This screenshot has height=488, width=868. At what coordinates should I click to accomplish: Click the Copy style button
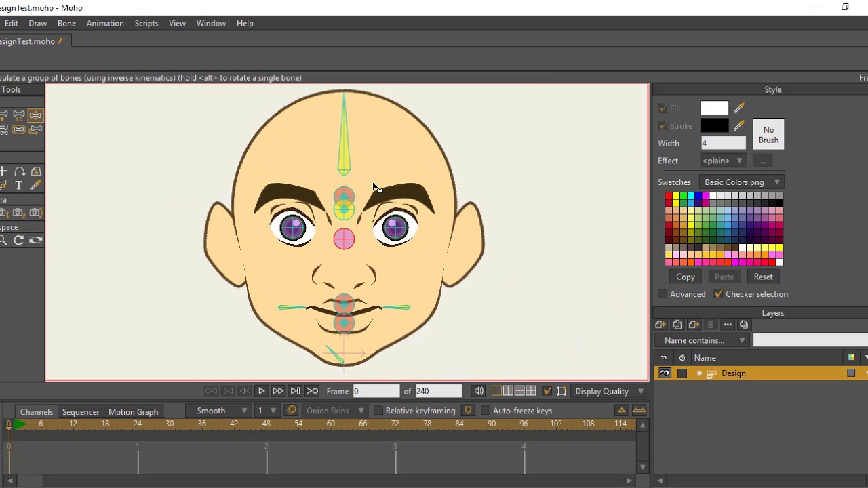(686, 277)
